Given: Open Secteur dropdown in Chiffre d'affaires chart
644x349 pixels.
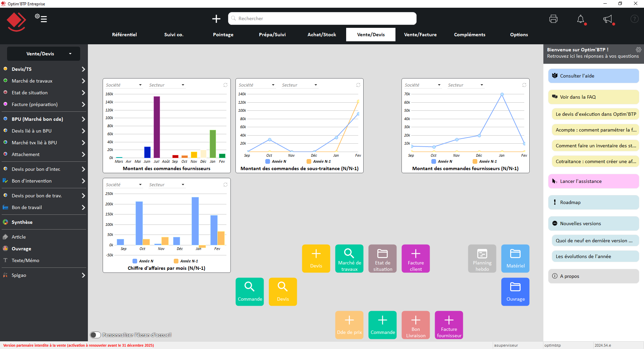Looking at the screenshot, I should pos(167,185).
